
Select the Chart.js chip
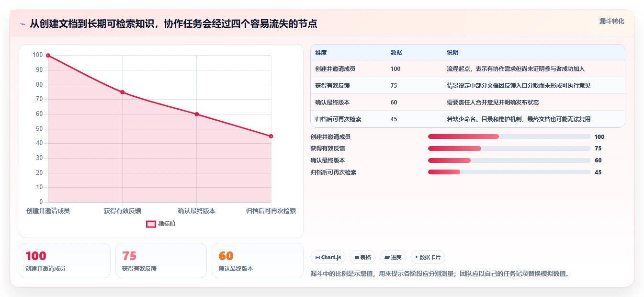point(328,257)
